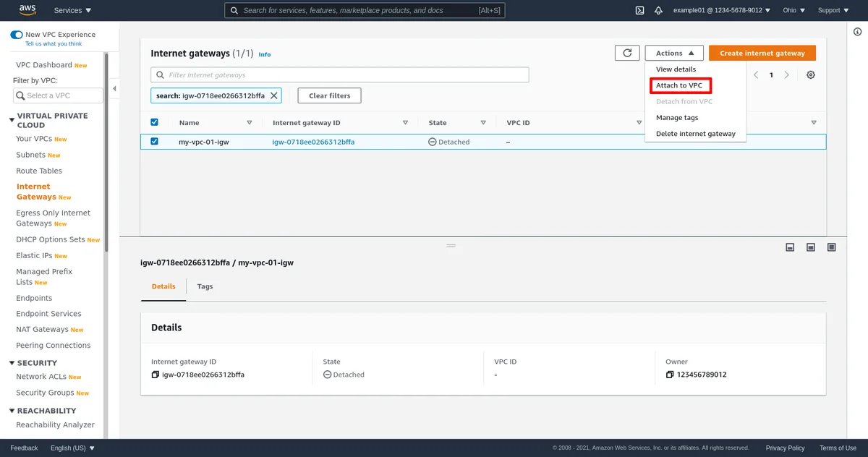Toggle the New VPC Experience switch

point(16,35)
